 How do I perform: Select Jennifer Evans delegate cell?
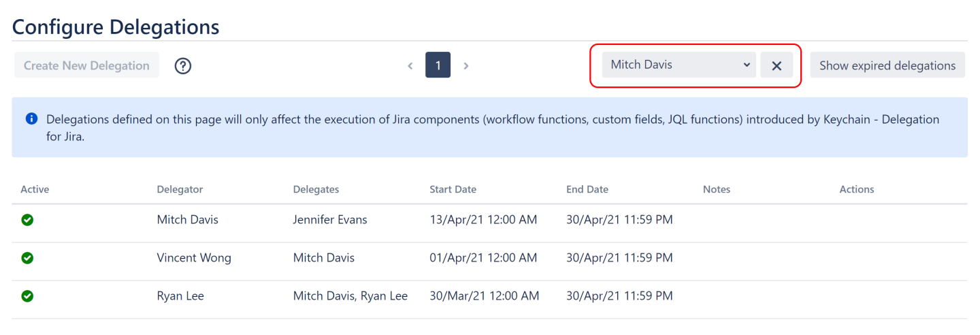point(330,220)
